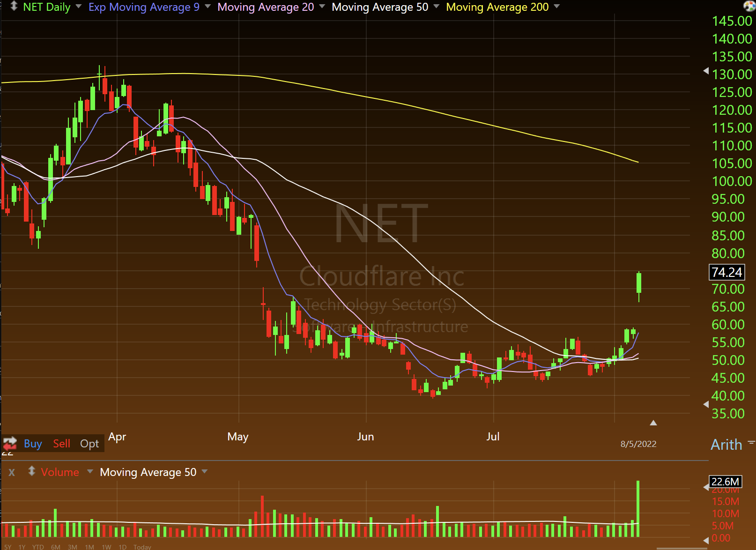
Task: Click the May label on time axis
Action: [x=238, y=437]
